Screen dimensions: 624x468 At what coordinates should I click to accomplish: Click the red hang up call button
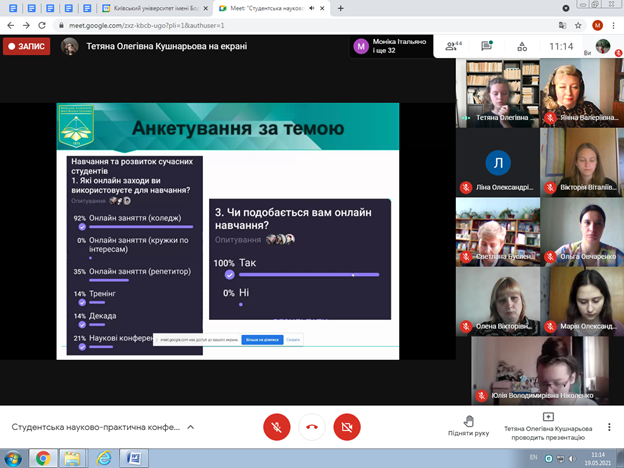[312, 426]
